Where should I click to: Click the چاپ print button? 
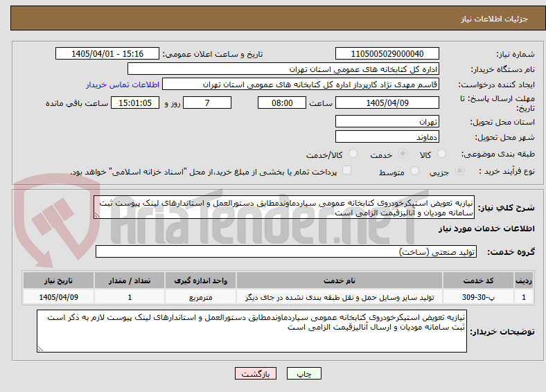(304, 373)
